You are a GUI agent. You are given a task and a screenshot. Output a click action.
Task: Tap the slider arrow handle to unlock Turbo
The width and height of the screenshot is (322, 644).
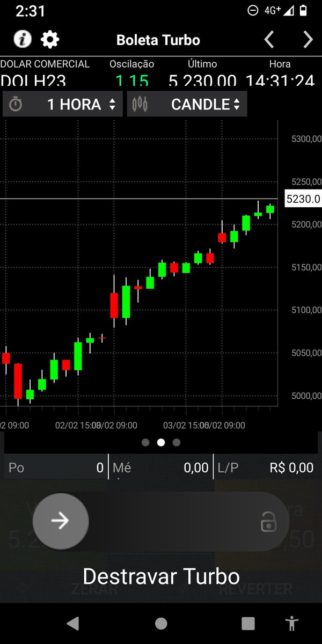tap(61, 521)
